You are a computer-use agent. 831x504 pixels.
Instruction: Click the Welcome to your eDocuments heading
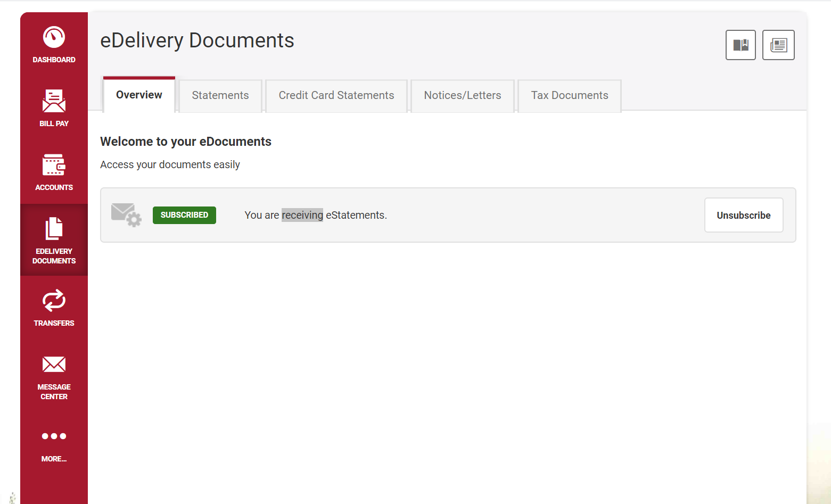(186, 142)
